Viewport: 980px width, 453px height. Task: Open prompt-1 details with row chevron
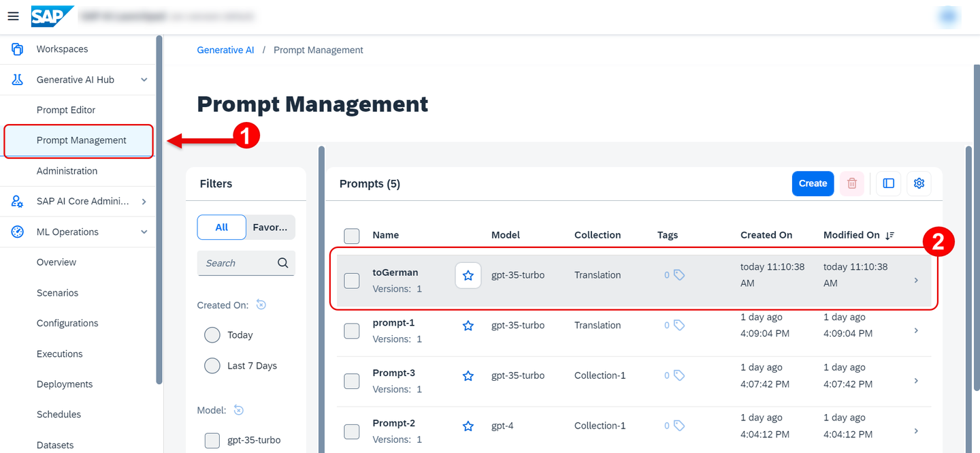pos(916,331)
